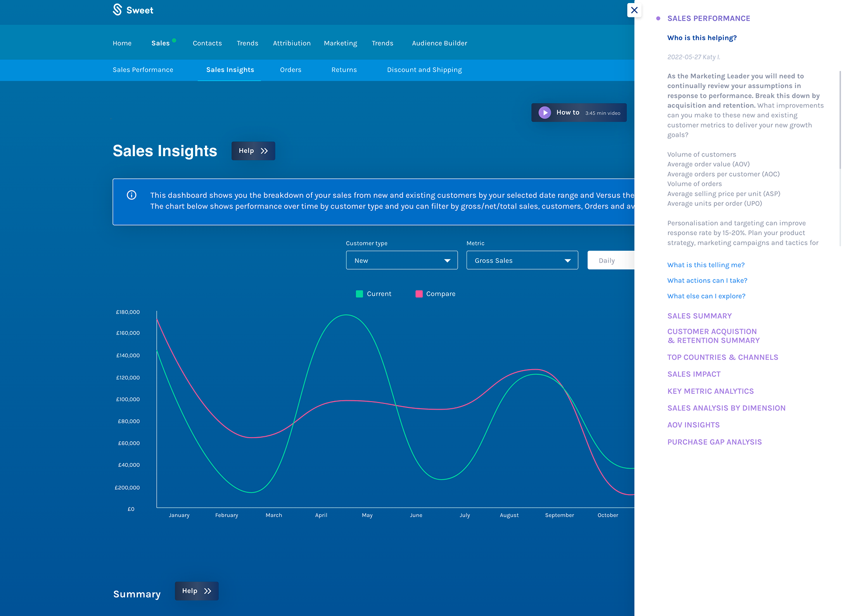This screenshot has width=854, height=616.
Task: Switch to the Orders sub-tab
Action: pyautogui.click(x=290, y=70)
